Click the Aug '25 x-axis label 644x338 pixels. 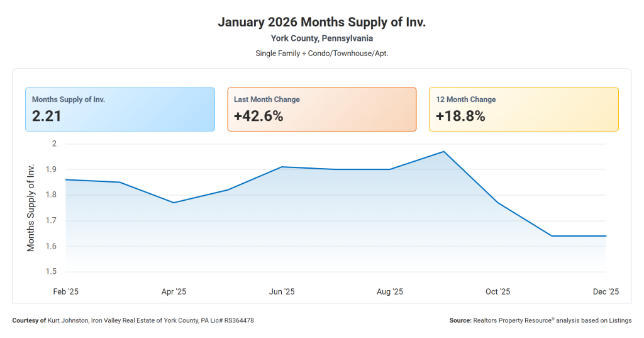[390, 291]
